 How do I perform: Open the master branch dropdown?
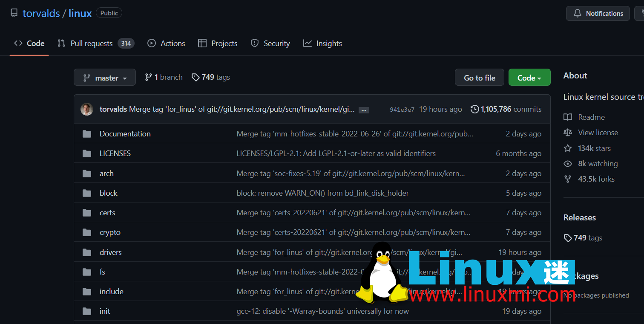click(104, 77)
